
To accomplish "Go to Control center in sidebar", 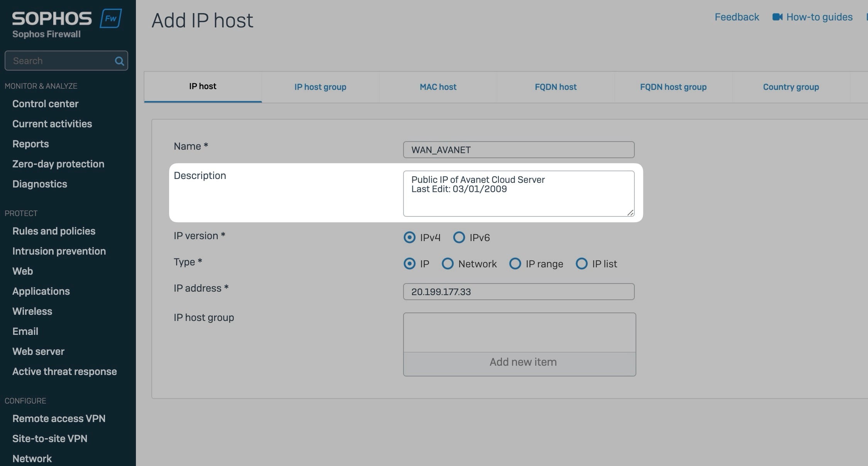I will click(x=45, y=104).
